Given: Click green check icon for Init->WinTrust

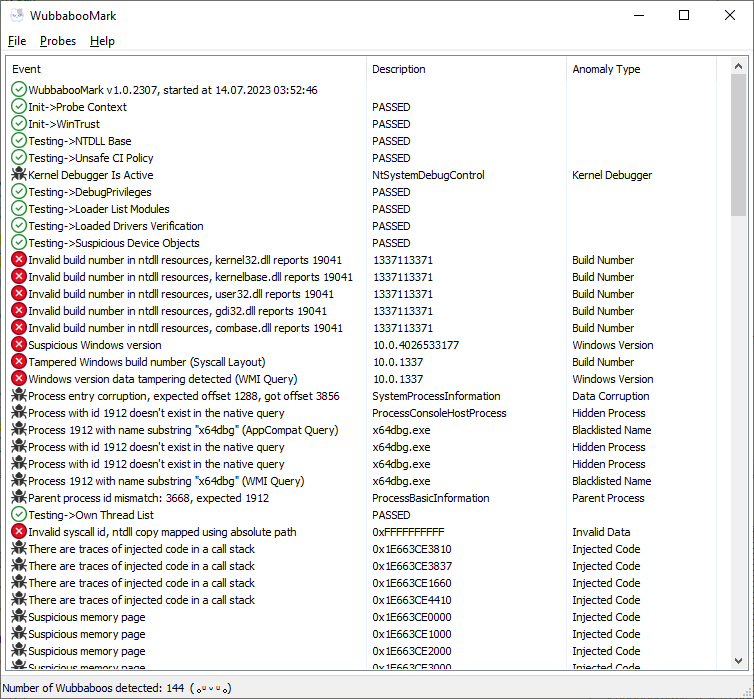Looking at the screenshot, I should point(19,124).
